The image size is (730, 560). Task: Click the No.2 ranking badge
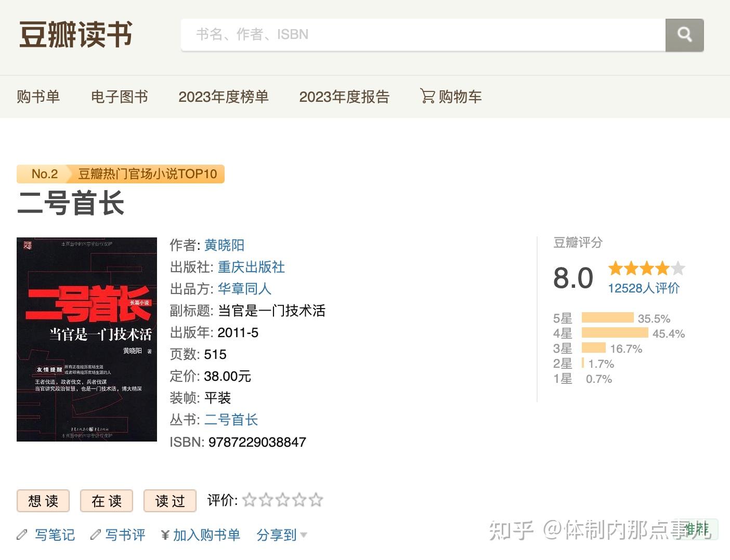(45, 174)
